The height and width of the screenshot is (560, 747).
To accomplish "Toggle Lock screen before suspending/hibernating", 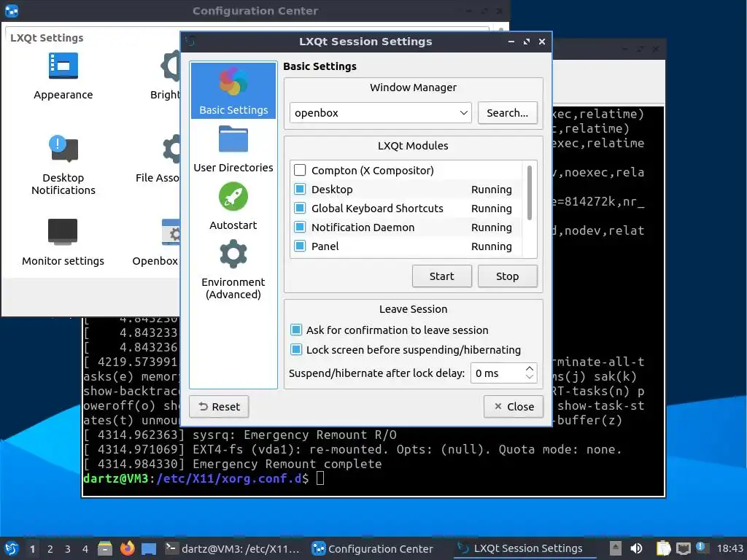I will 296,349.
